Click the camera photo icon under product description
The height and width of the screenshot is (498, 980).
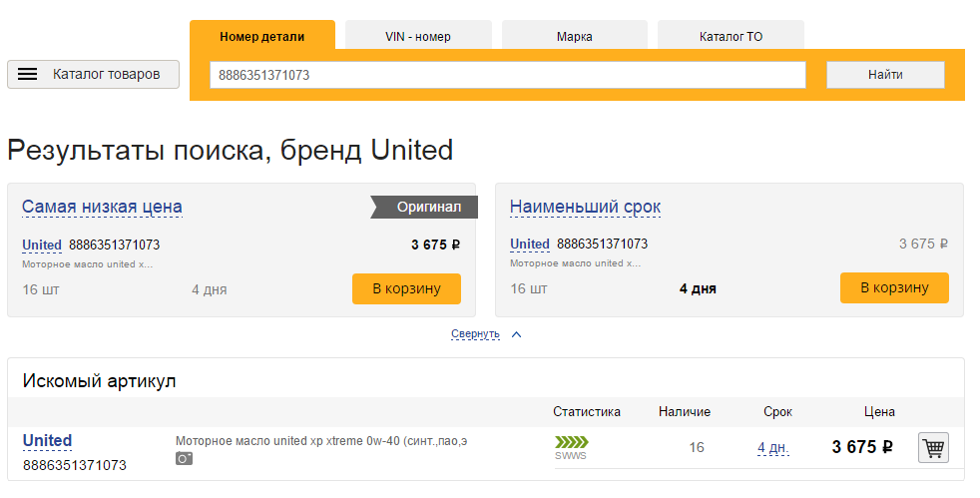(x=184, y=459)
